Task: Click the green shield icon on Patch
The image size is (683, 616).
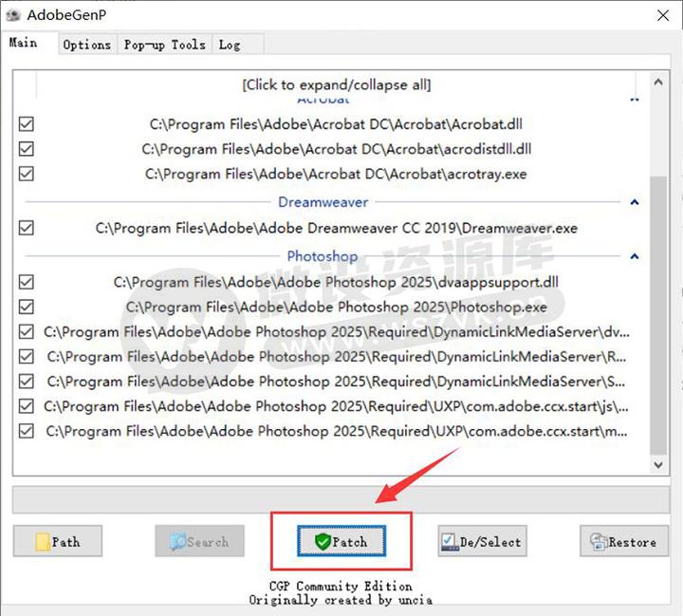Action: coord(323,541)
